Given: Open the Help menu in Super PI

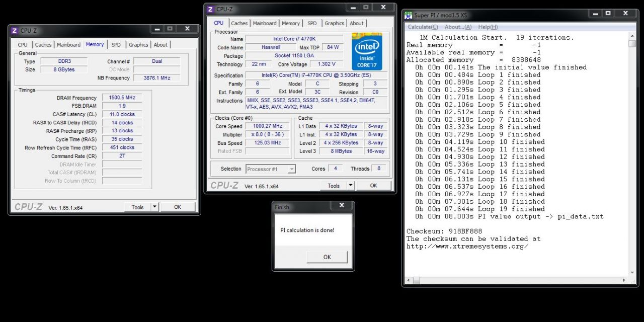Looking at the screenshot, I should tap(488, 27).
